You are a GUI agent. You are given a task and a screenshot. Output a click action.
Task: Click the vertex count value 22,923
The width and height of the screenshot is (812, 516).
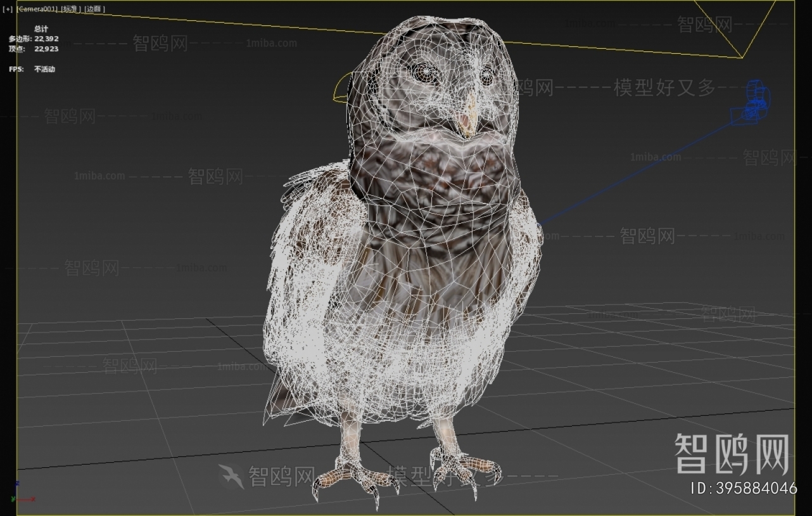point(46,49)
